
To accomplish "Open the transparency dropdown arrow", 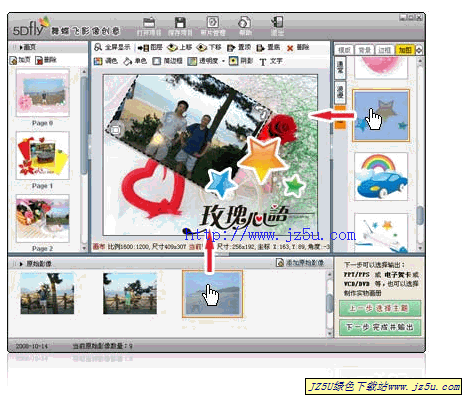I will pos(223,61).
